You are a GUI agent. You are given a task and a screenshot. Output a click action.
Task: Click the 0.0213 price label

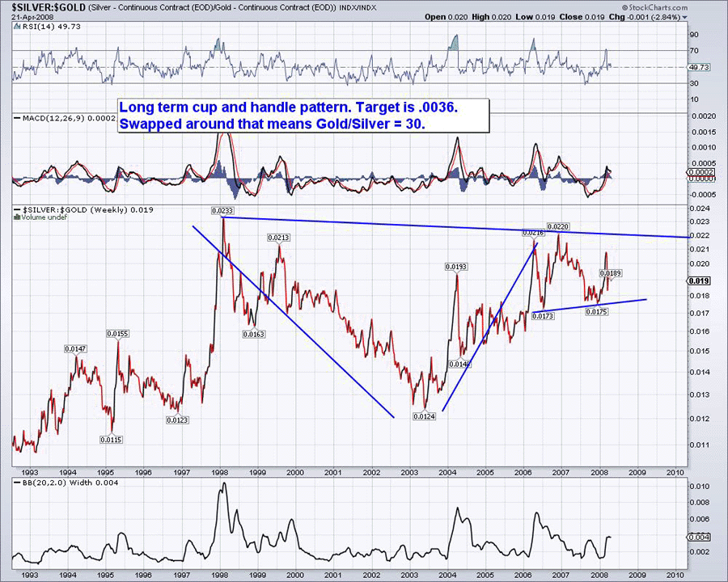pos(280,238)
